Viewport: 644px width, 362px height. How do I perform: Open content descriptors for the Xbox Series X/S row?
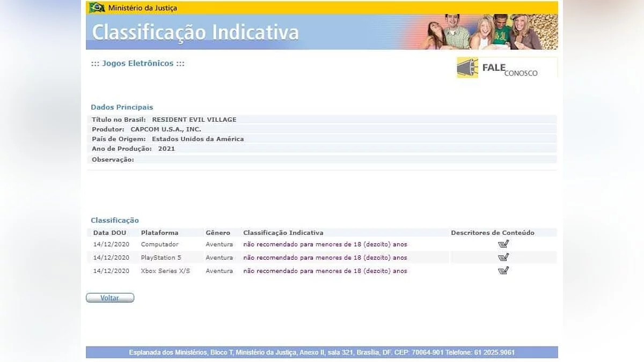(x=503, y=271)
